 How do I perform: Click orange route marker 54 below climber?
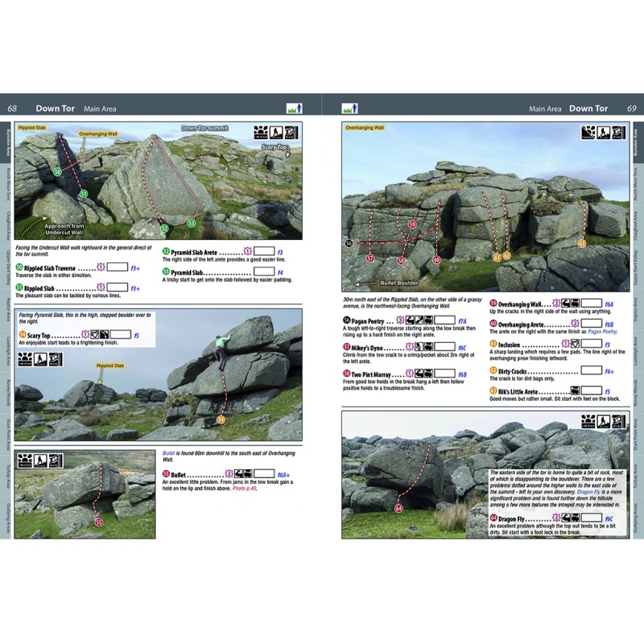pos(221,419)
